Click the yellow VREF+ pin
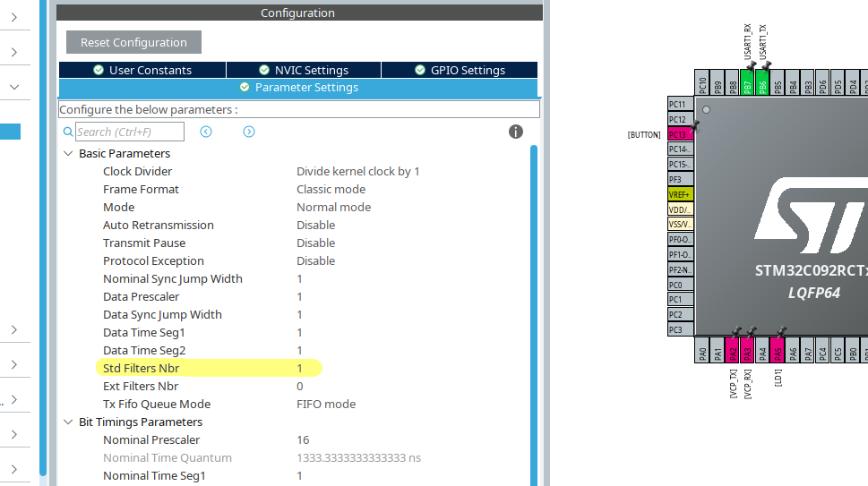Image resolution: width=868 pixels, height=486 pixels. [x=679, y=194]
